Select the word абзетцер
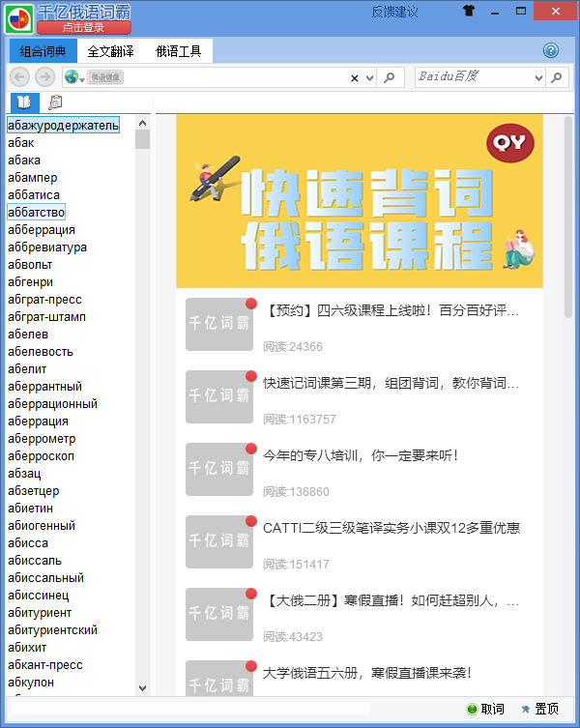The width and height of the screenshot is (580, 728). pos(34,491)
